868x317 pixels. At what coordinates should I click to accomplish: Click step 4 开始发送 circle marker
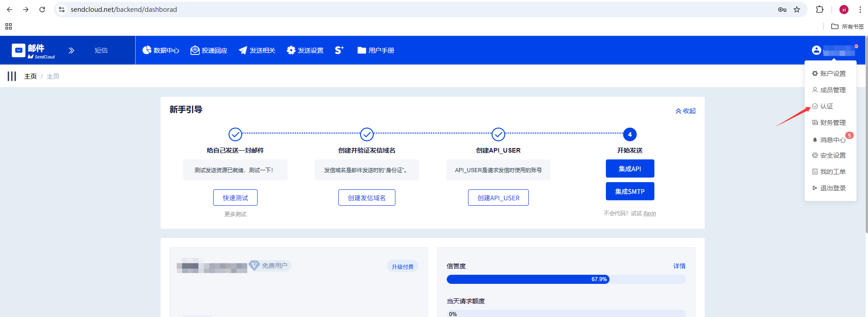[629, 134]
